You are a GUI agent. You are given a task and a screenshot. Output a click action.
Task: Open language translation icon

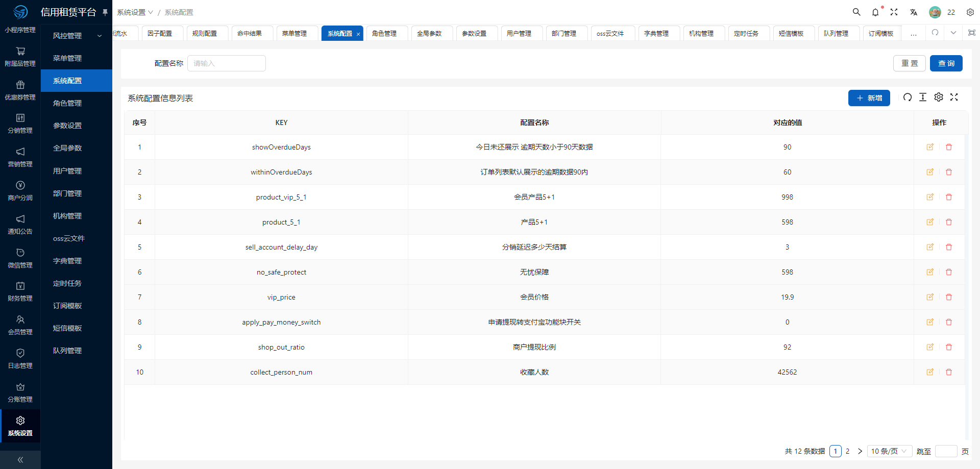point(914,12)
